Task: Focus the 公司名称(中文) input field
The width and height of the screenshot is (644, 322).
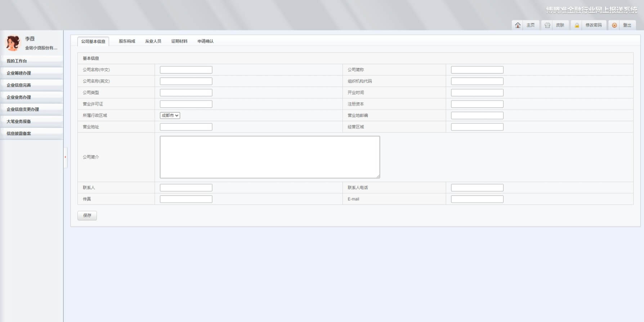Action: [186, 70]
